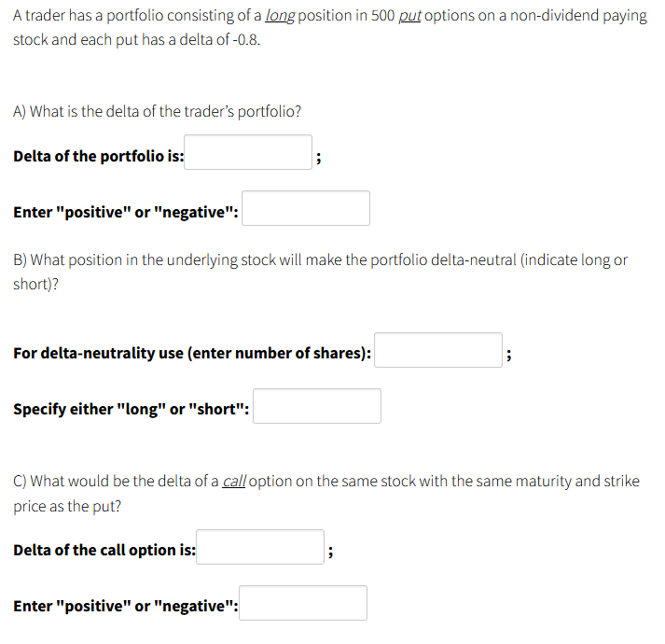Click the 'Delta of the call option is:' label
Screen dimensions: 665x644
point(104,550)
